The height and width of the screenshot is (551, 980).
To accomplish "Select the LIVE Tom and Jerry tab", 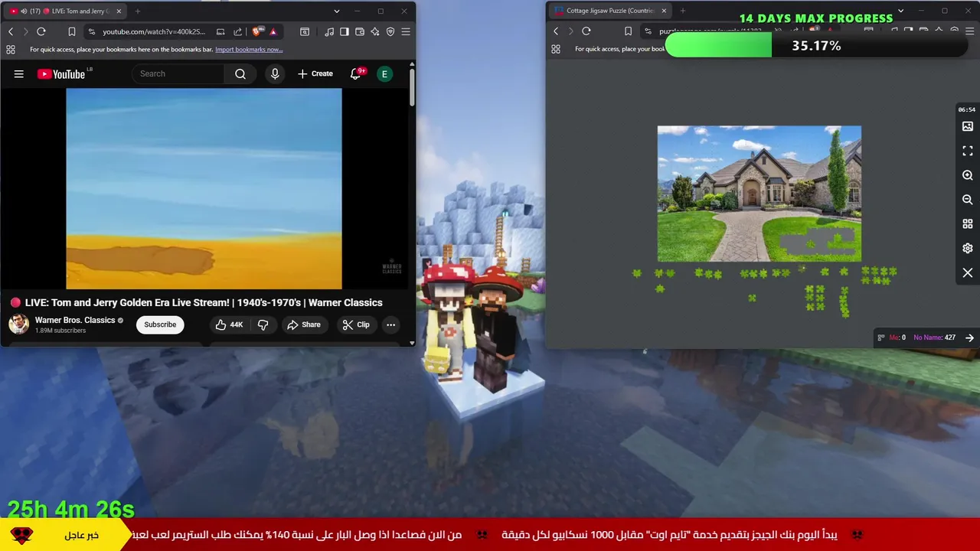I will pyautogui.click(x=66, y=11).
